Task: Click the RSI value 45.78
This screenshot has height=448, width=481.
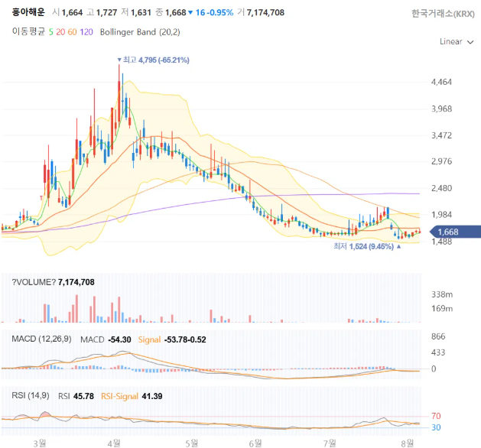Action: (x=84, y=396)
